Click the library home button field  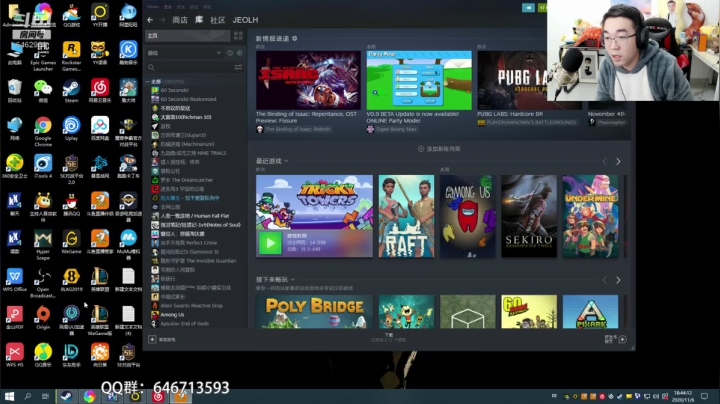(x=188, y=35)
